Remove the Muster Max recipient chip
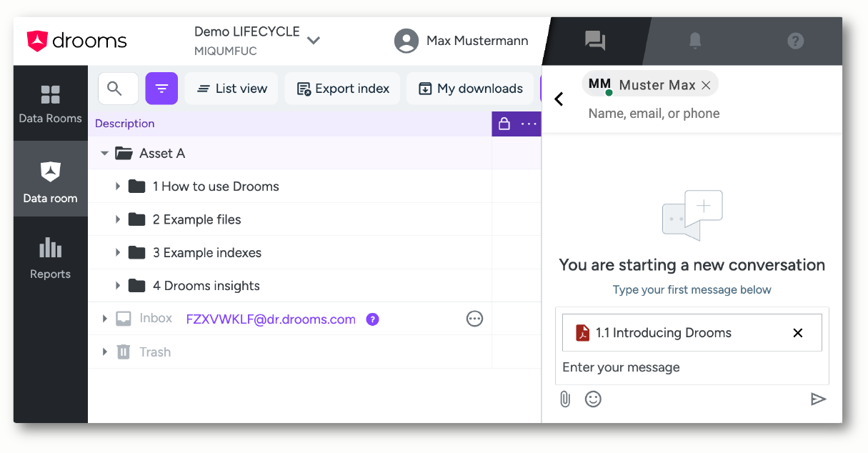868x453 pixels. 706,86
